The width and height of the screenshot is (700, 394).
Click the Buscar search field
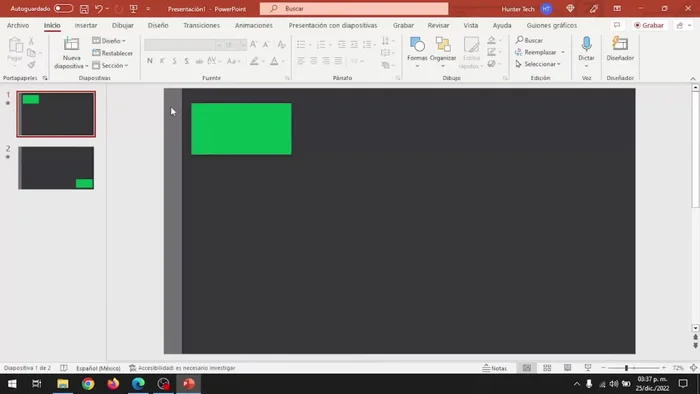(x=354, y=8)
